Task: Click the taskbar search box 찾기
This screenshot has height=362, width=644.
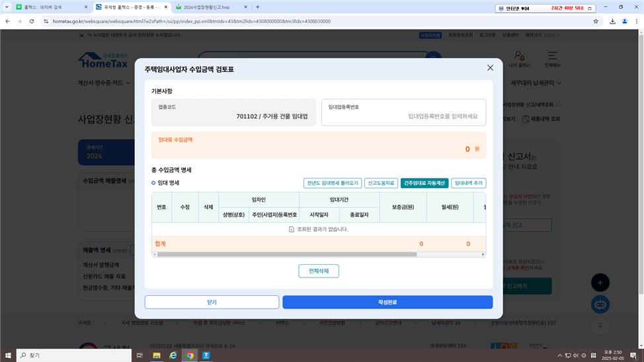Action: pos(74,355)
